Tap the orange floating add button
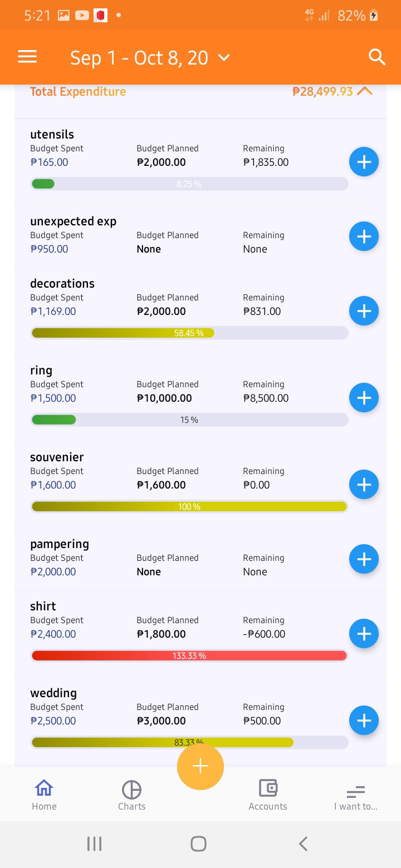The width and height of the screenshot is (401, 868). [200, 766]
